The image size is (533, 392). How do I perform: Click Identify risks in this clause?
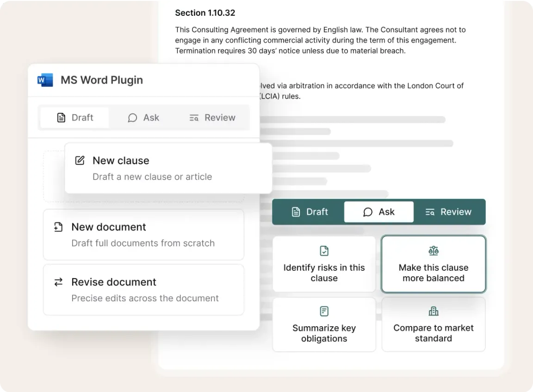[324, 264]
